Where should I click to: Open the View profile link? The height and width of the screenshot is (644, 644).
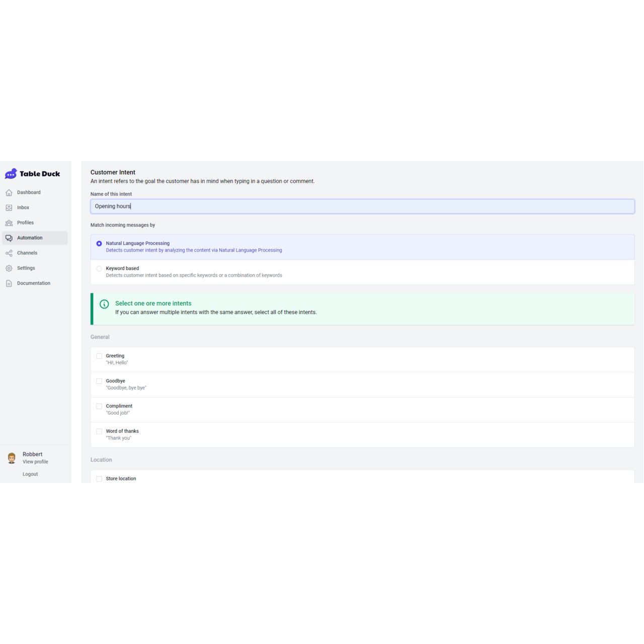pos(35,462)
